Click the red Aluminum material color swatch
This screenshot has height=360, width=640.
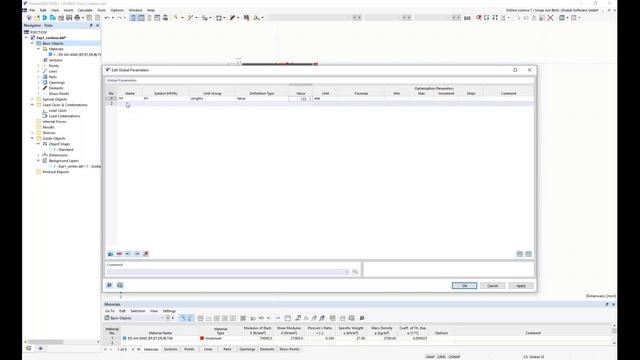click(202, 338)
